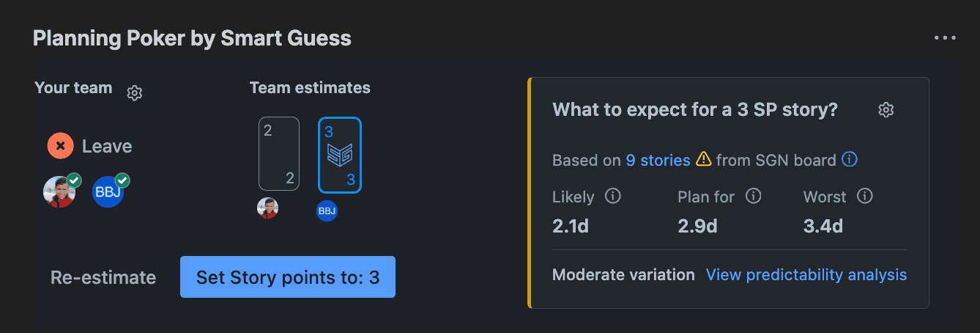Open the three-dot more options menu
Screen dimensions: 980x333
point(945,38)
